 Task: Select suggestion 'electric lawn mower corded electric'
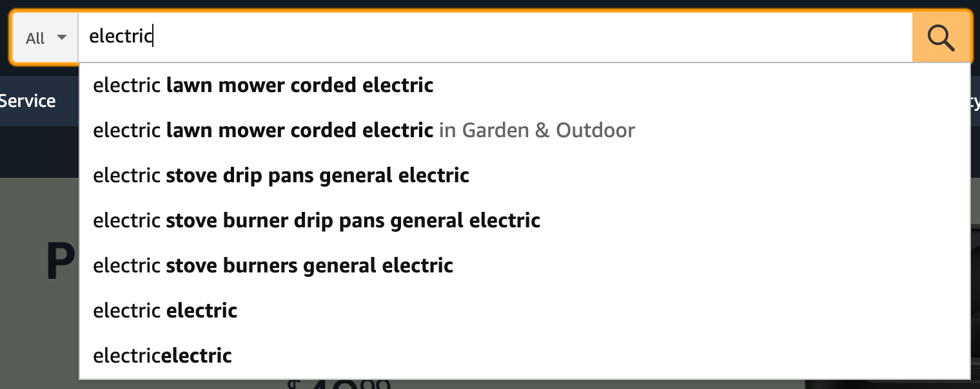tap(263, 84)
